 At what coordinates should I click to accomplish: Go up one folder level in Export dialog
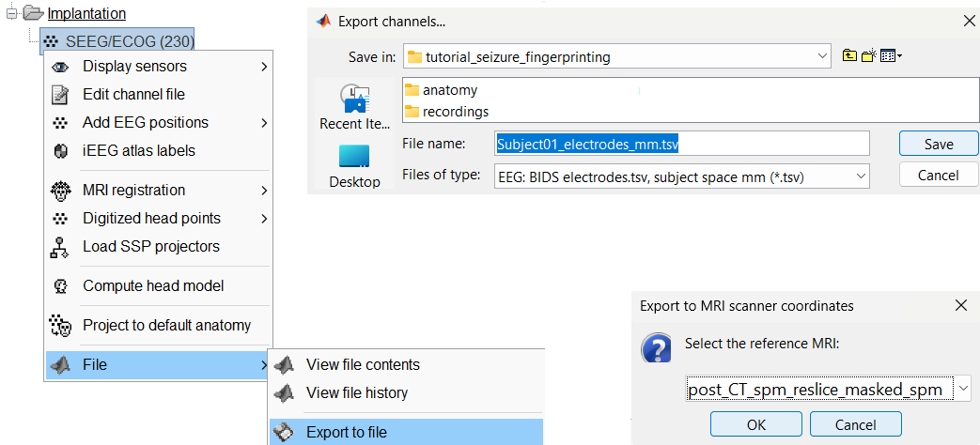click(x=850, y=56)
